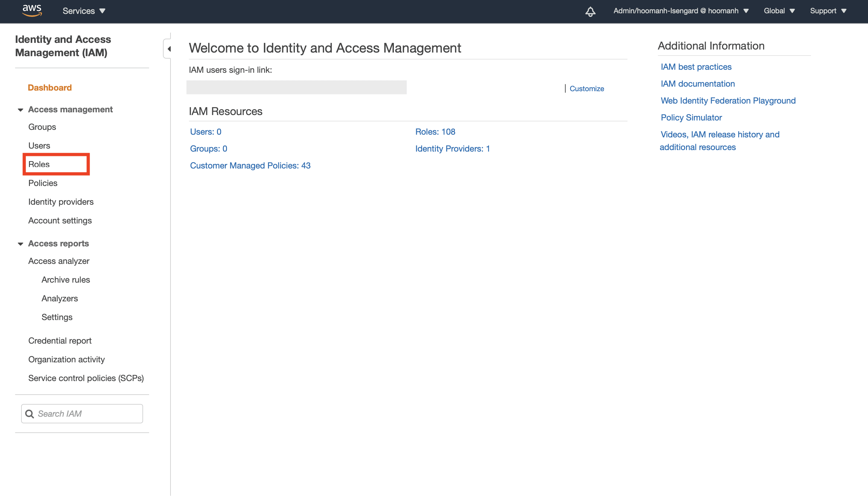Open Analyzers under Access analyzer
Image resolution: width=868 pixels, height=497 pixels.
60,298
